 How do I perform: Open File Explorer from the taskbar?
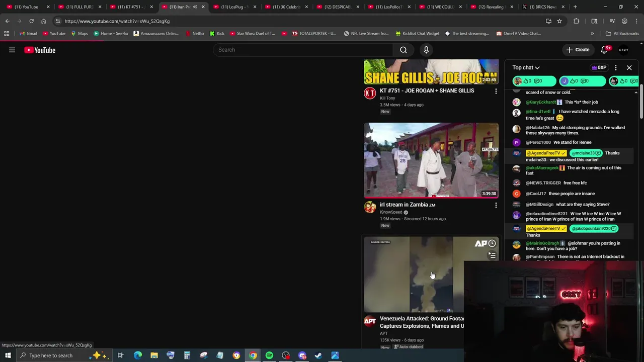point(154,355)
